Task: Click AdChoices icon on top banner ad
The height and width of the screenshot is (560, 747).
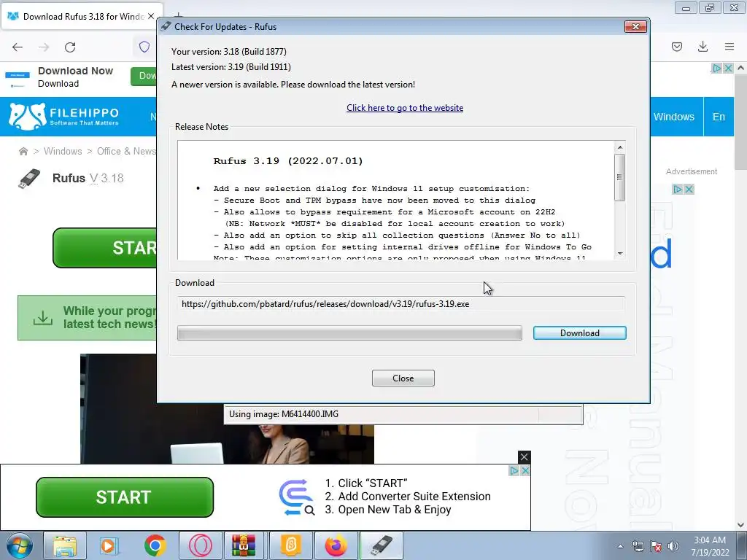Action: tap(716, 68)
